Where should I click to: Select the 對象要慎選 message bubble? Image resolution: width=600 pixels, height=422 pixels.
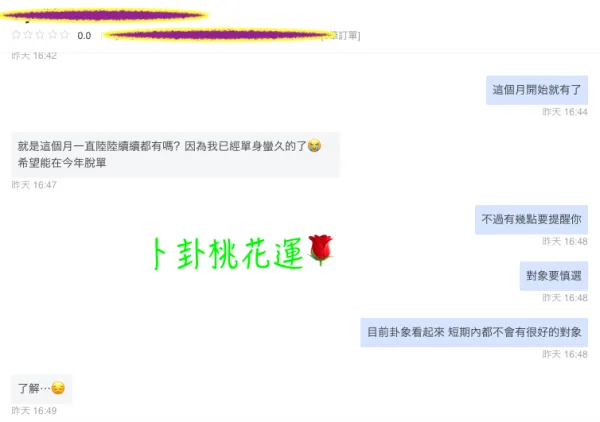(554, 276)
